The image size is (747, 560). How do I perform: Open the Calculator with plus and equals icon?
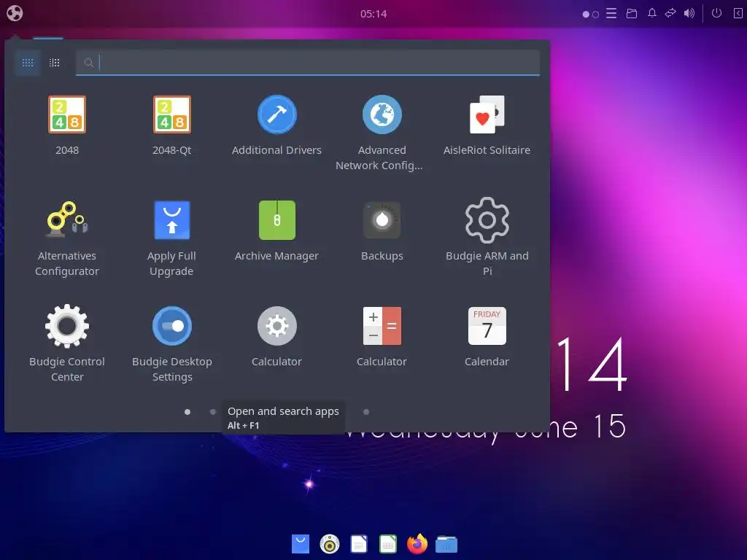click(382, 336)
